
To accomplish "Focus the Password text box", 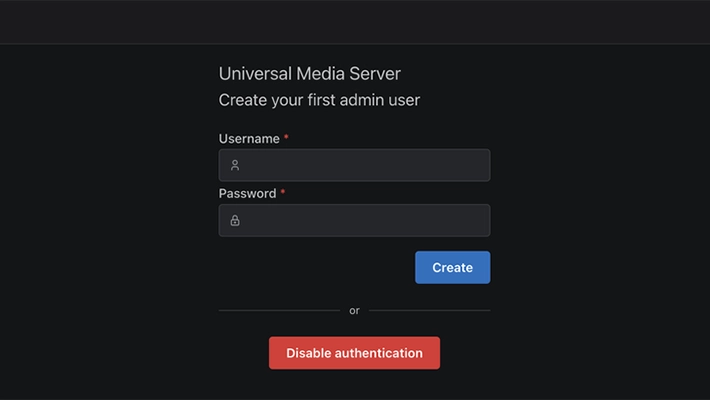I will pyautogui.click(x=355, y=221).
